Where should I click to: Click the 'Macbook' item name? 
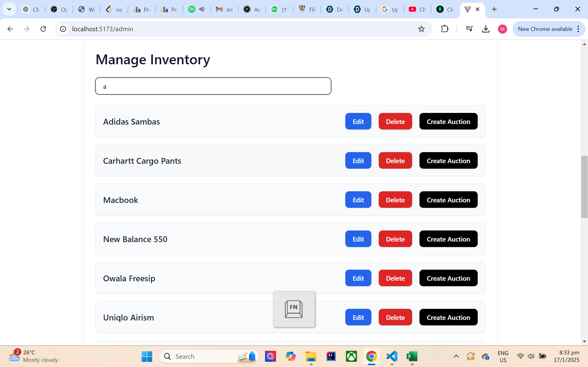[121, 200]
